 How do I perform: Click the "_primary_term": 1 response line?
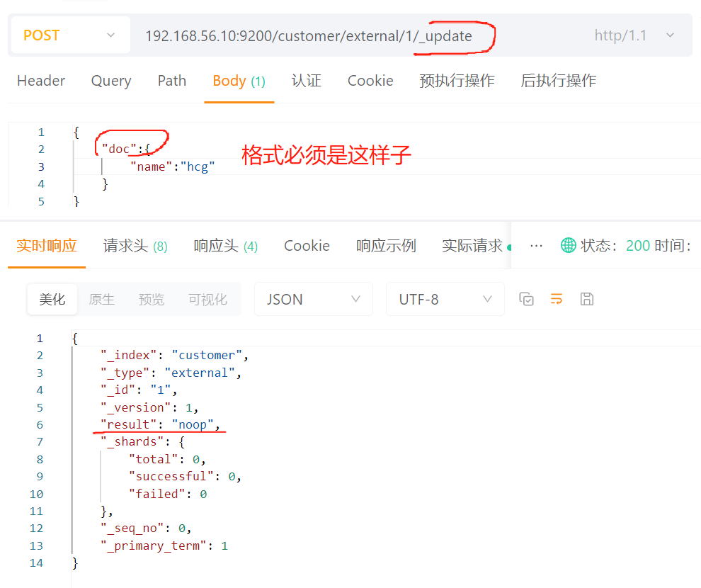(164, 545)
